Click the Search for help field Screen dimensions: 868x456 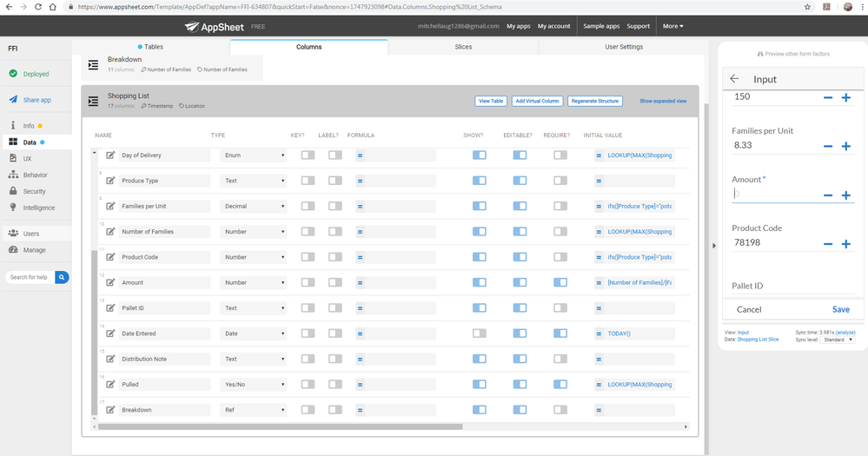point(30,277)
